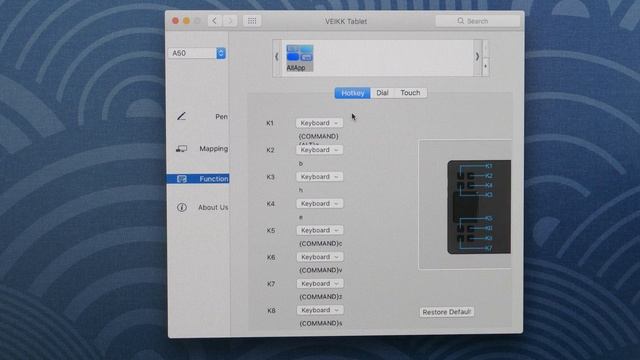Select the AllApp application thumbnail
Image resolution: width=640 pixels, height=360 pixels.
coord(300,58)
